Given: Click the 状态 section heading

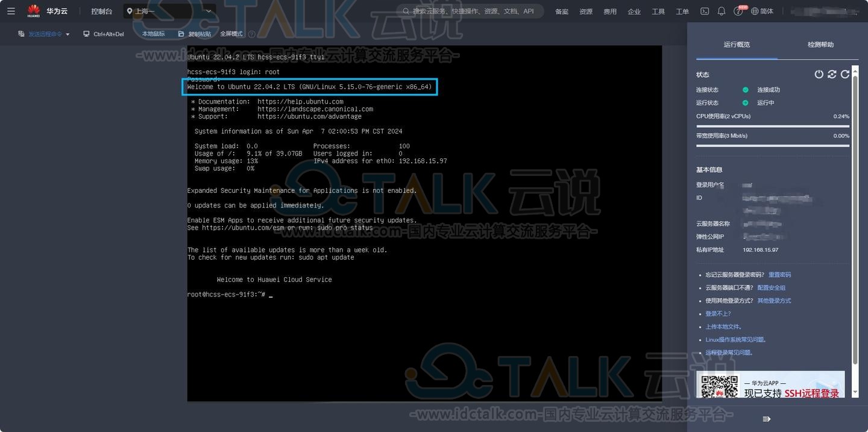Looking at the screenshot, I should 703,75.
